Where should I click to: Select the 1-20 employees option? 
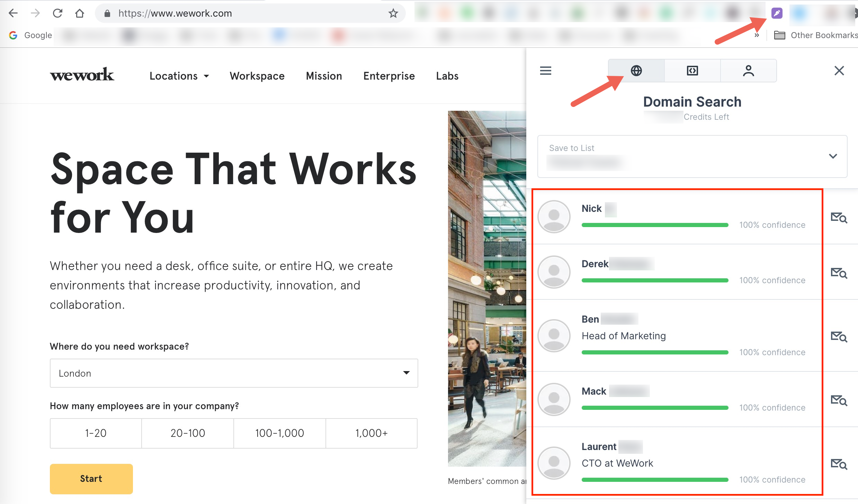click(96, 433)
